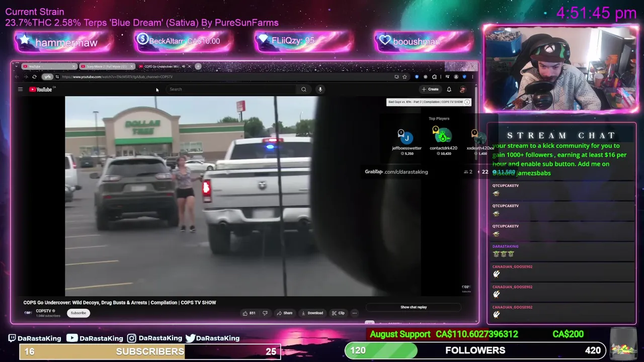Click the jeffboesswetter player name
644x362 pixels.
[407, 148]
